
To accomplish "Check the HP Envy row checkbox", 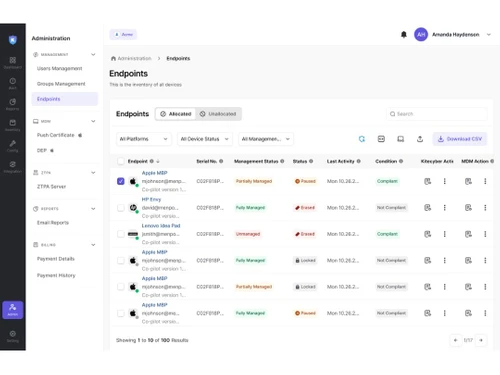I will click(x=121, y=208).
